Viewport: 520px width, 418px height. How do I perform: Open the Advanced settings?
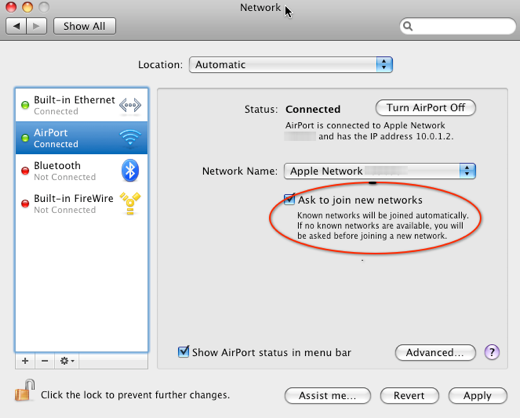tap(435, 352)
